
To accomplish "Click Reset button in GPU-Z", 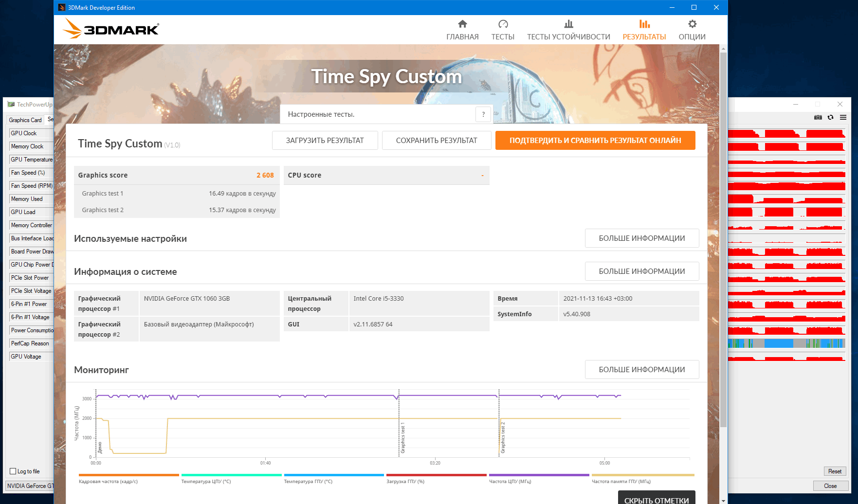I will pyautogui.click(x=835, y=471).
